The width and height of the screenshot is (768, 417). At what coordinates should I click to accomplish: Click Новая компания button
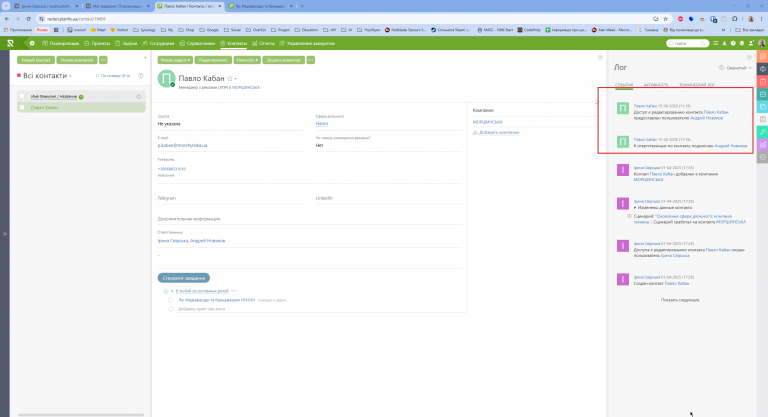tap(77, 60)
